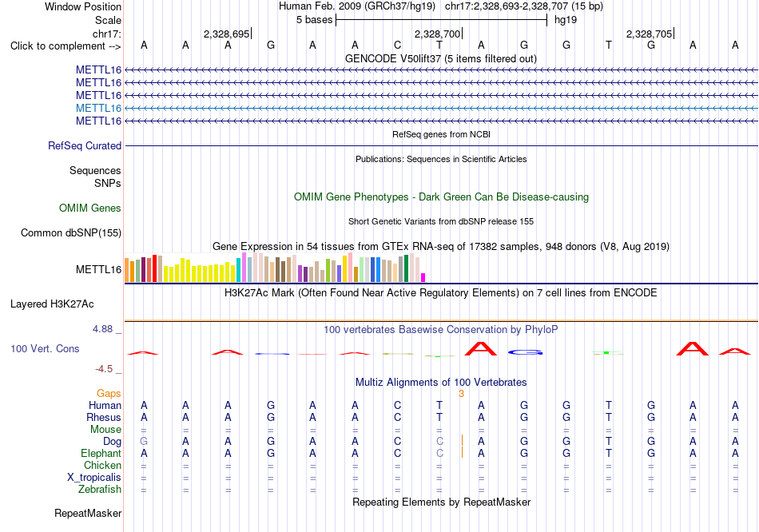Screen dimensions: 759x532
Task: Click the faded C base in Elephant row
Action: [x=439, y=453]
